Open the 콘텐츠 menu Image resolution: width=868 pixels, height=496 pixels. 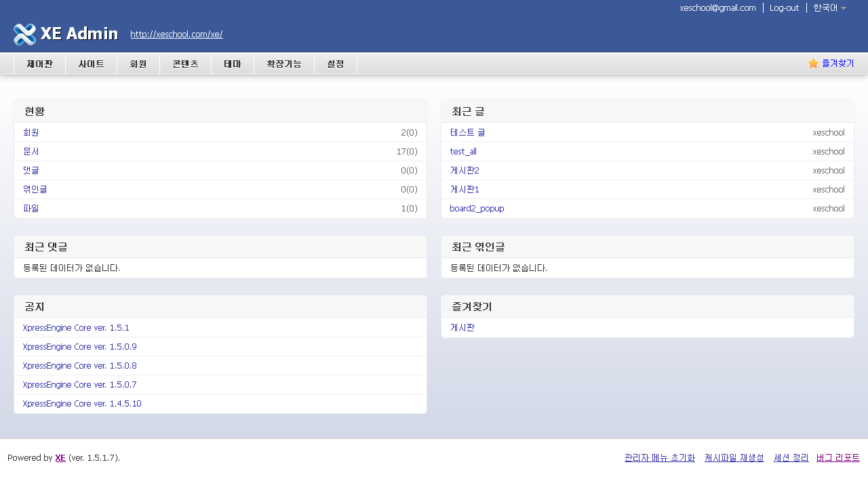(186, 64)
